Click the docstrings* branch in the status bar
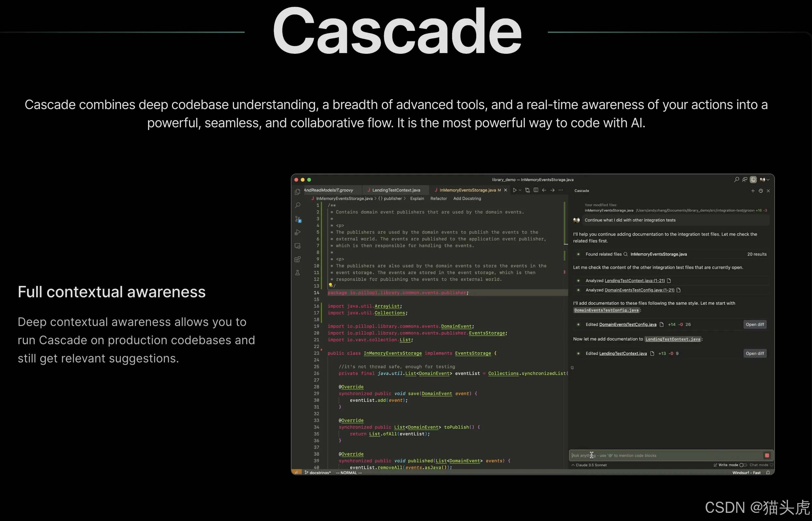 (318, 472)
